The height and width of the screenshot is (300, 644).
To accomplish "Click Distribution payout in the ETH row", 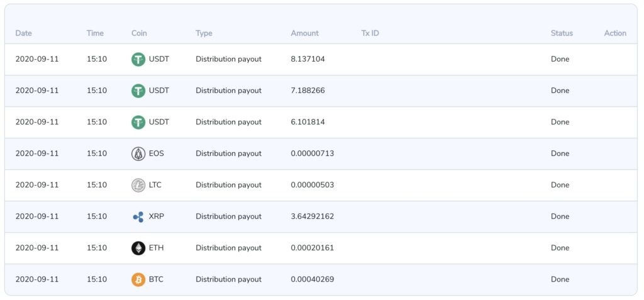I will tap(228, 248).
